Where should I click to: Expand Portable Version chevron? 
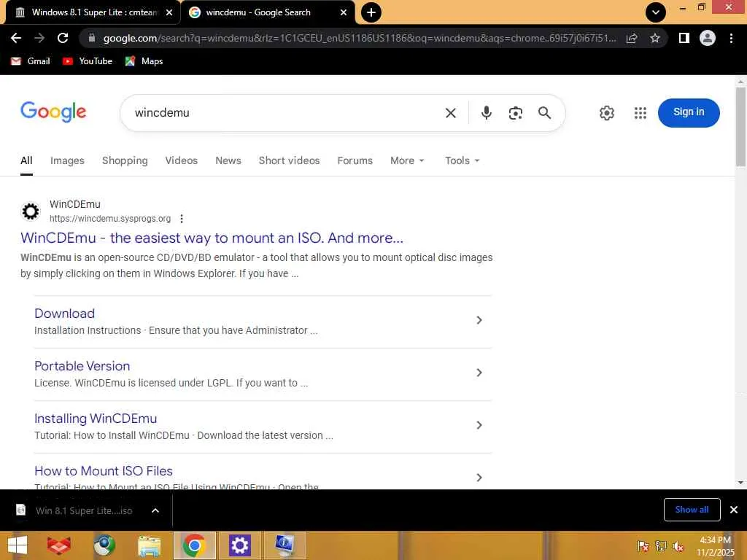tap(479, 373)
